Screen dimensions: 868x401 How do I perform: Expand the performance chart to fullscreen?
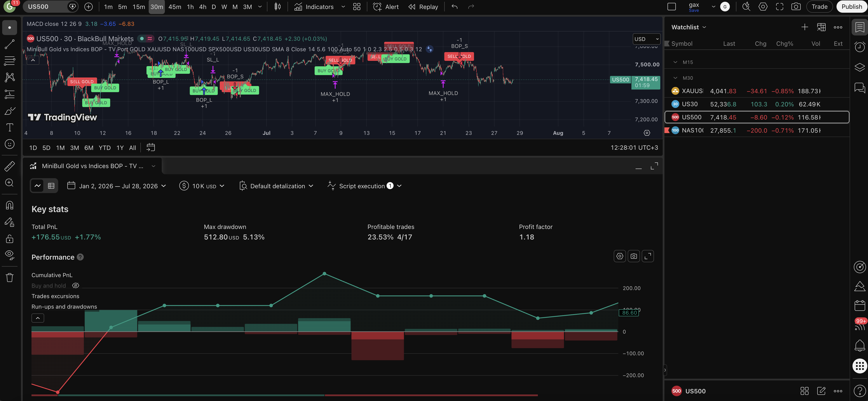click(648, 256)
